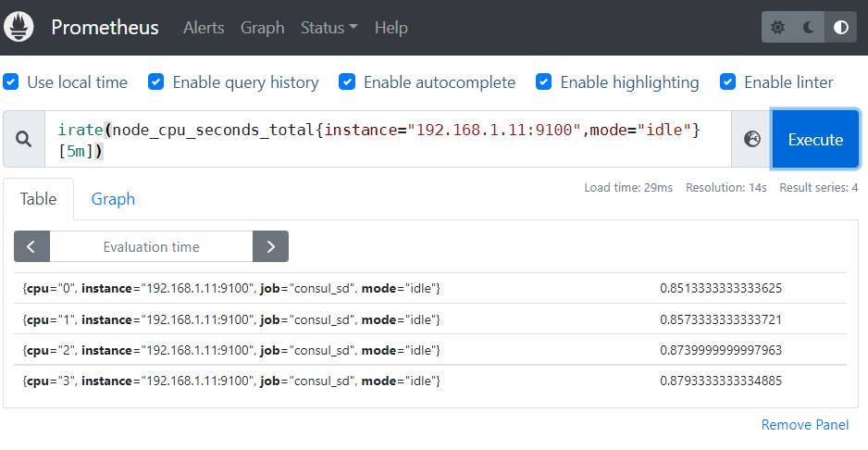The width and height of the screenshot is (868, 450).
Task: Click the Load time: 29ms text
Action: [628, 187]
